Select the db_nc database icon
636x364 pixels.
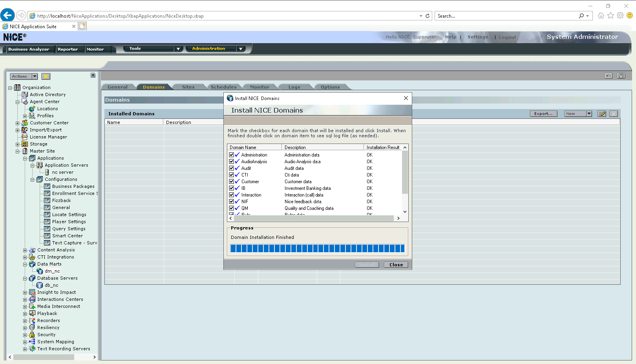coord(40,285)
